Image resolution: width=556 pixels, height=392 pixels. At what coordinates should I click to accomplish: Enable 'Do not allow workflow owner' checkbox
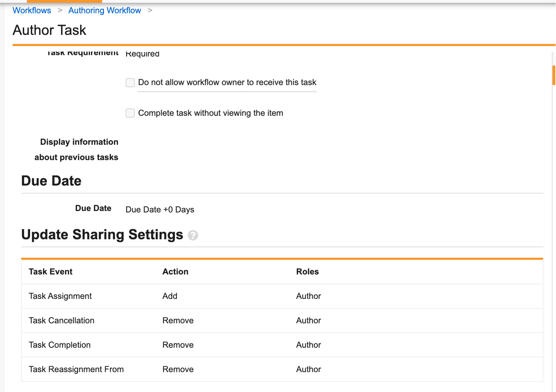click(x=130, y=83)
